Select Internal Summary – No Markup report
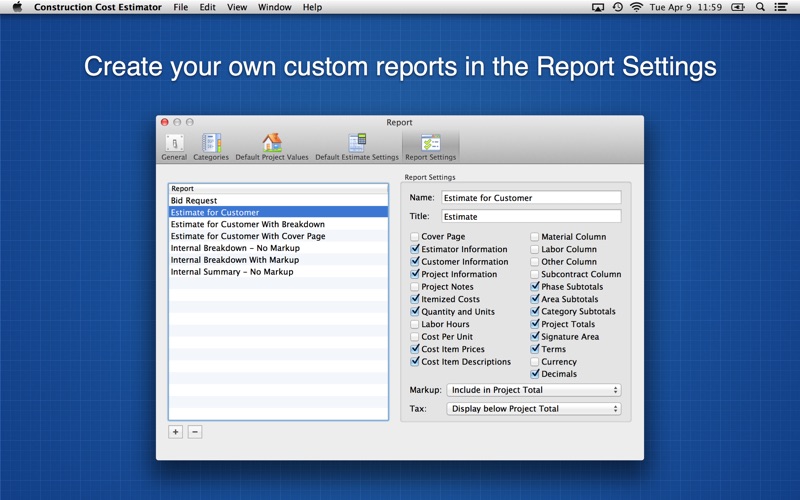Screen dimensions: 800x500 [232, 272]
